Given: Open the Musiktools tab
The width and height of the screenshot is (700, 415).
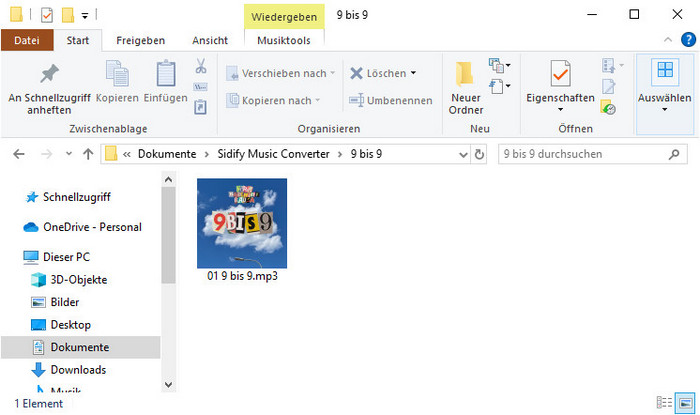Looking at the screenshot, I should [x=284, y=41].
